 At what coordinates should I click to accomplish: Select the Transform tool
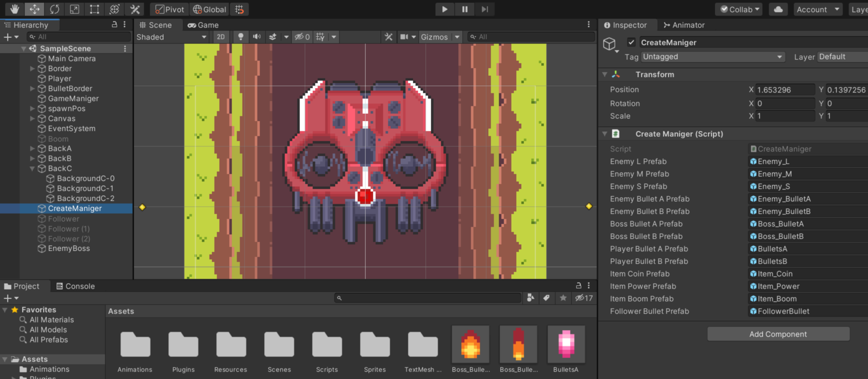[114, 9]
